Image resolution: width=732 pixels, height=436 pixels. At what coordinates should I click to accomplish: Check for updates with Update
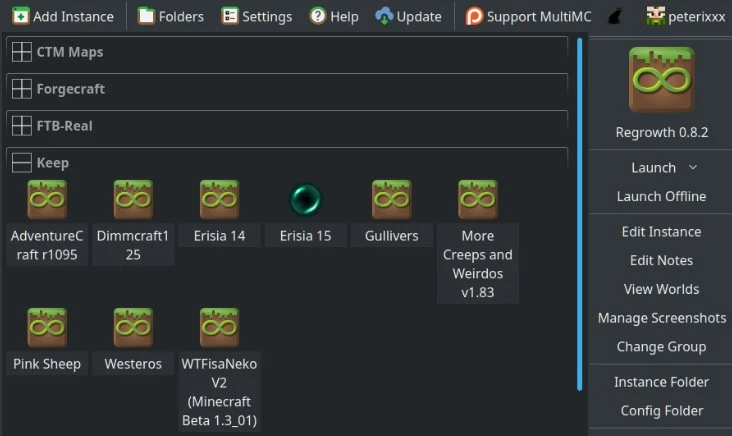(x=408, y=16)
